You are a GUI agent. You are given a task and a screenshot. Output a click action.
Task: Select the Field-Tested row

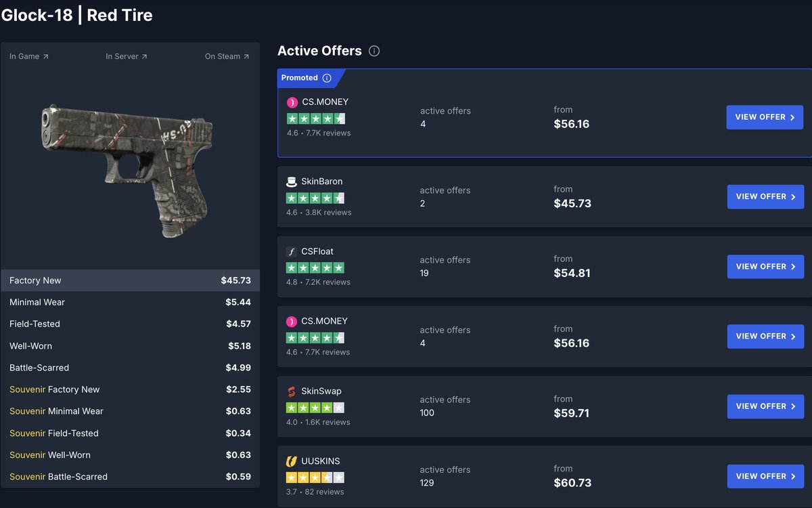click(x=130, y=324)
